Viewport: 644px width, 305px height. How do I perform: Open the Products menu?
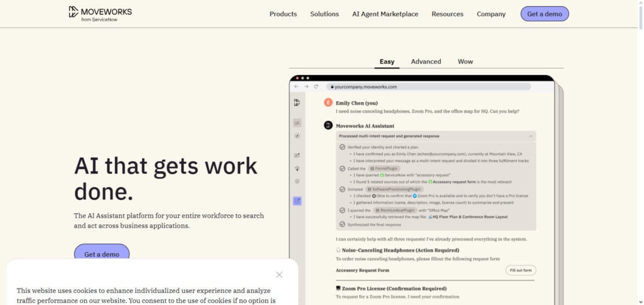(283, 14)
